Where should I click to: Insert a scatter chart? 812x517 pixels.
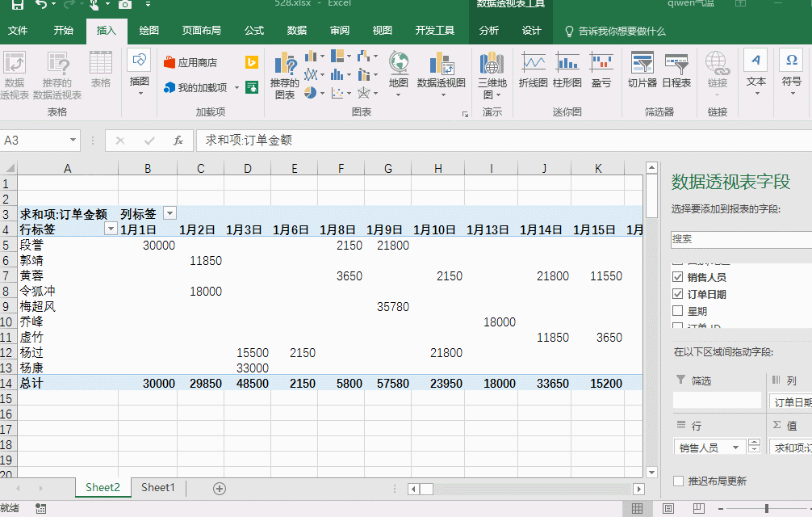(337, 93)
